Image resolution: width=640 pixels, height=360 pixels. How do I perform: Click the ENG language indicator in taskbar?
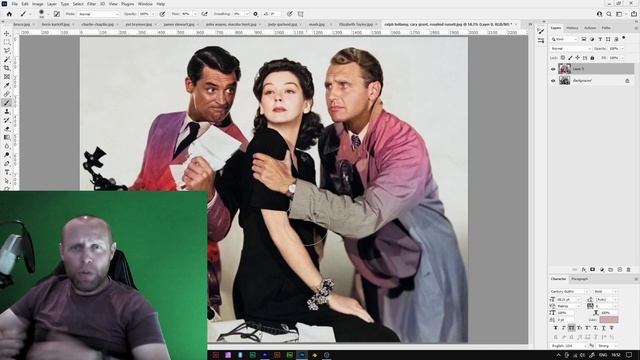(602, 355)
